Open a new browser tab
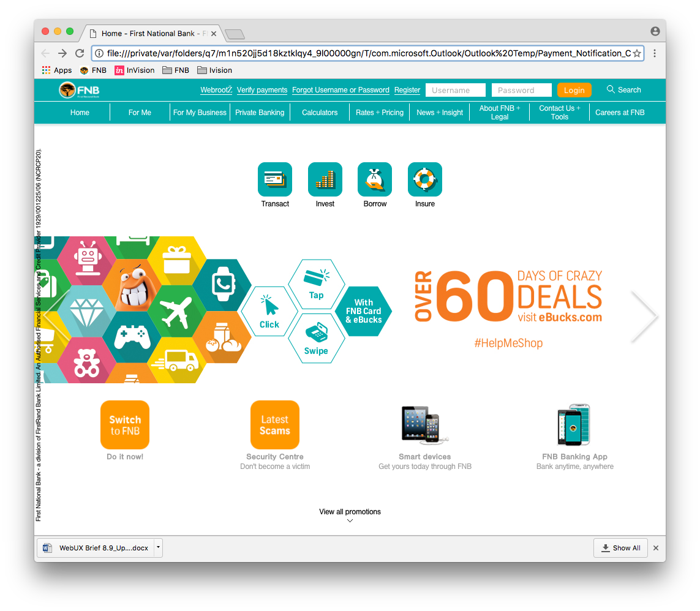 235,34
